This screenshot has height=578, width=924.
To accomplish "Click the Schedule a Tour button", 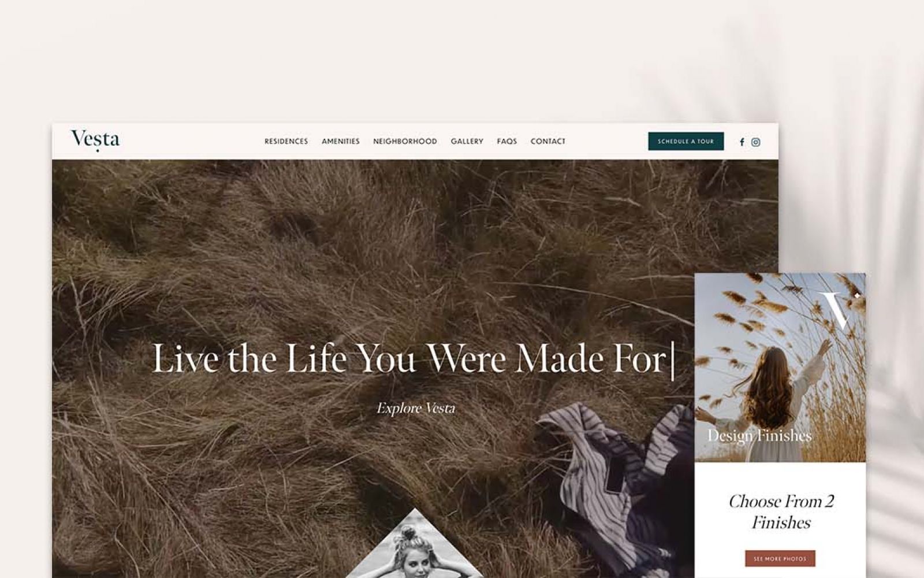I will (685, 141).
